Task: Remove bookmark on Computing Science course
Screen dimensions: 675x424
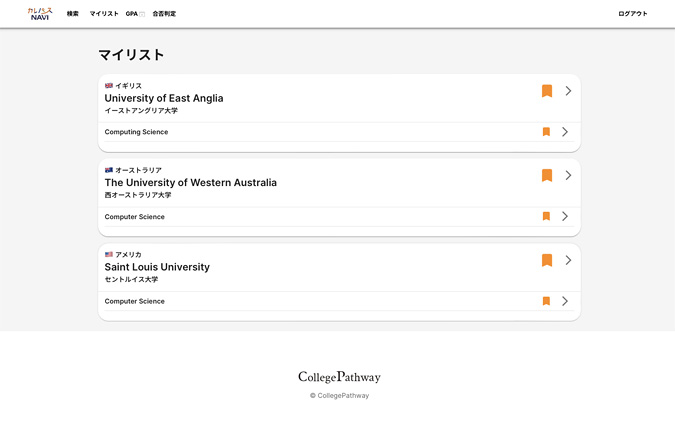Action: click(546, 132)
